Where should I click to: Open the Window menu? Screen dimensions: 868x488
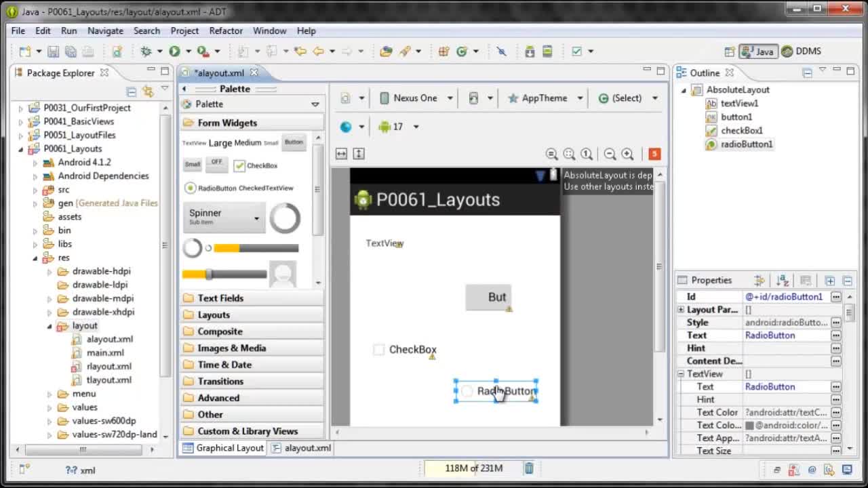point(269,30)
